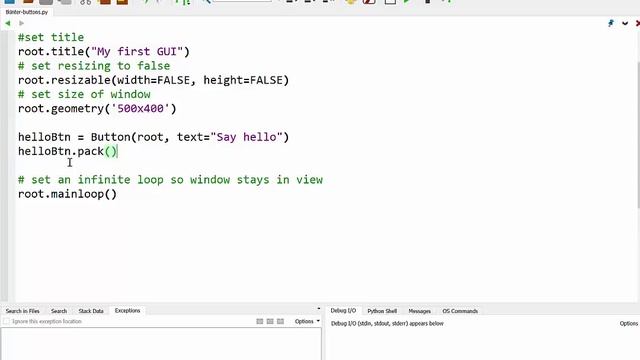Place cursor on the 'helloBtn.pack()' line
Viewport: 640px width, 360px height.
[67, 151]
